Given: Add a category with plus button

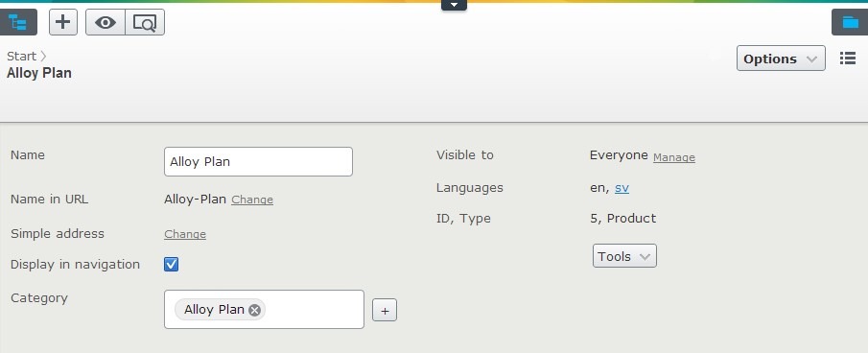Looking at the screenshot, I should pos(385,311).
